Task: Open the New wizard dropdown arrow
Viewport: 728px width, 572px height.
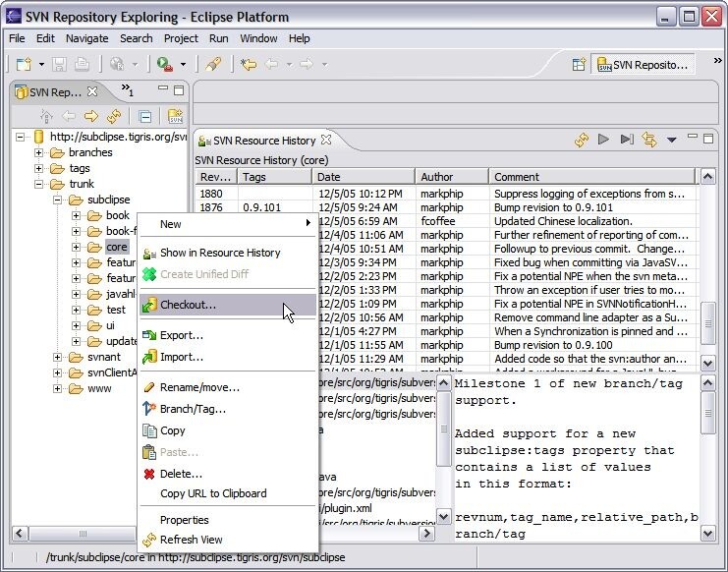Action: 41,64
